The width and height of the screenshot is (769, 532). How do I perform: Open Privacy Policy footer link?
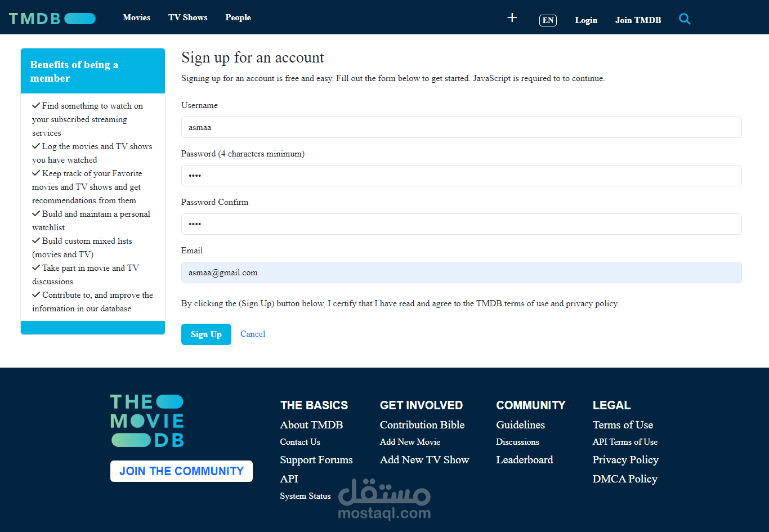pyautogui.click(x=625, y=460)
